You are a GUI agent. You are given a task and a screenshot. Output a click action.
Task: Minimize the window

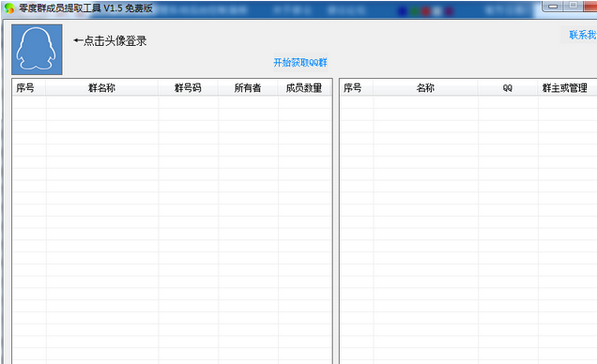554,6
